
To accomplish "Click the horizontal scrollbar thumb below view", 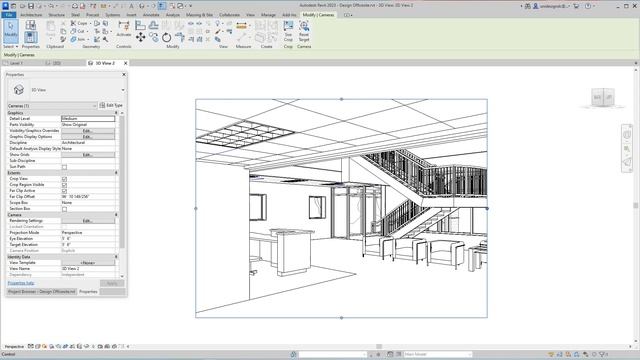I will pos(379,347).
